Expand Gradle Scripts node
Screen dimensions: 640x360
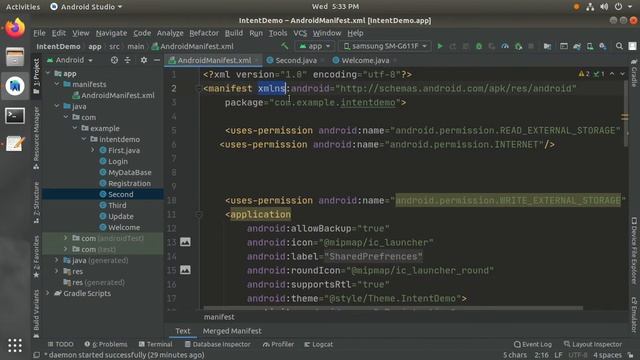point(48,293)
